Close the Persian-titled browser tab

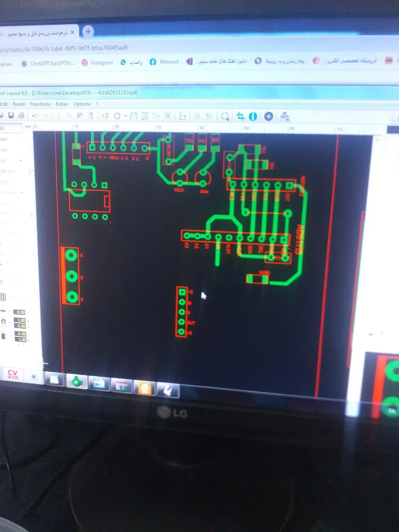[72, 32]
